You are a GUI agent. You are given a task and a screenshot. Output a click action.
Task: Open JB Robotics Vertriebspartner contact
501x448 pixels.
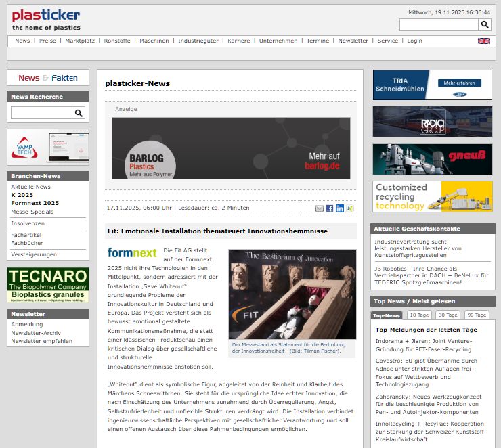pos(431,275)
